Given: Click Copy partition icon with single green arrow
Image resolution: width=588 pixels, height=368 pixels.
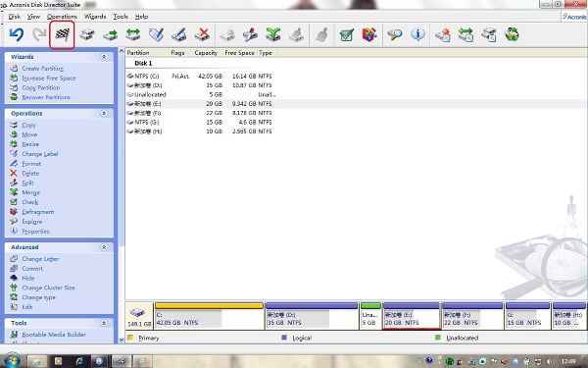Looking at the screenshot, I should click(x=110, y=35).
